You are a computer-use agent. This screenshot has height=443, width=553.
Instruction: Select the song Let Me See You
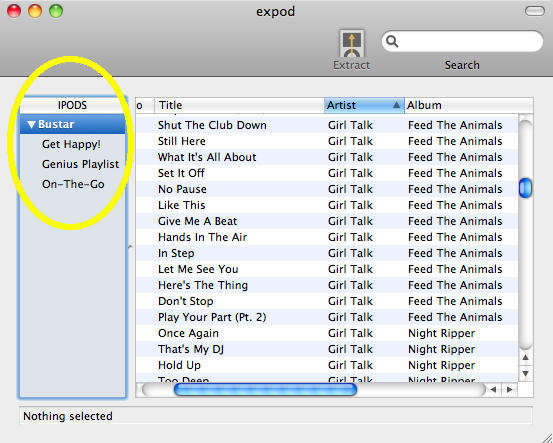coord(198,269)
